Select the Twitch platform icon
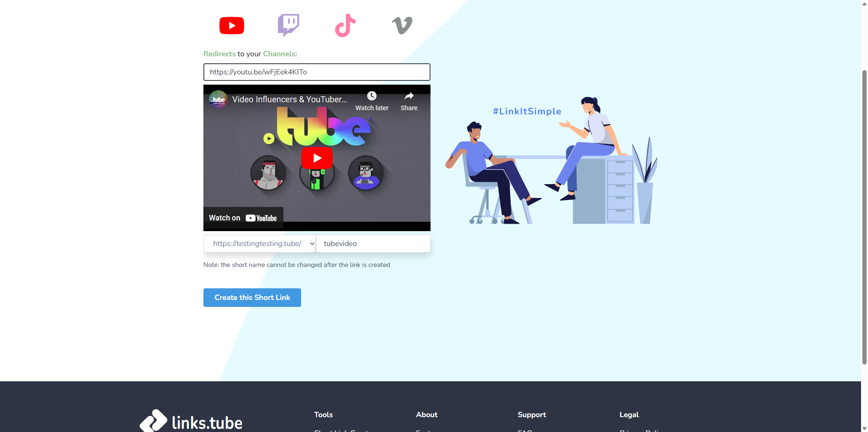Image resolution: width=868 pixels, height=432 pixels. pyautogui.click(x=289, y=25)
